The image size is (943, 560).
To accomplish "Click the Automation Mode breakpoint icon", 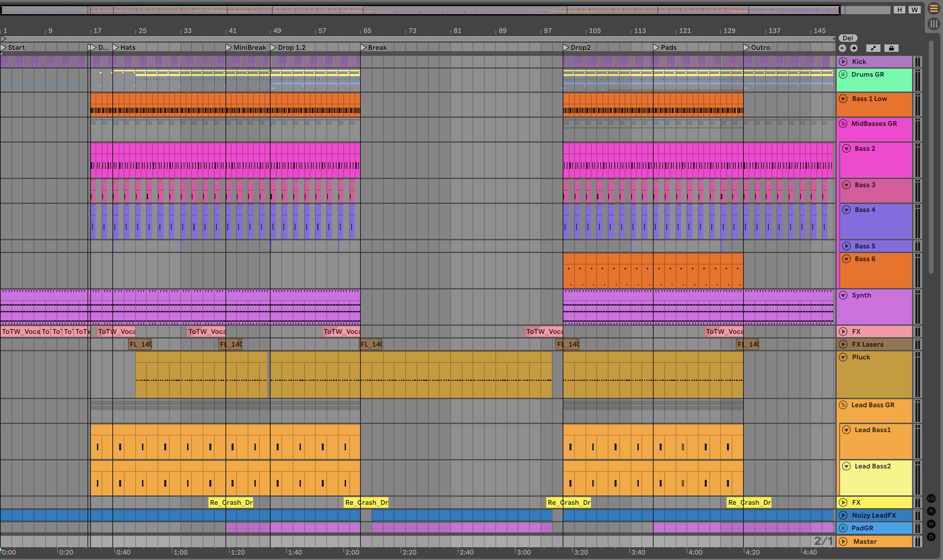I will [x=873, y=48].
